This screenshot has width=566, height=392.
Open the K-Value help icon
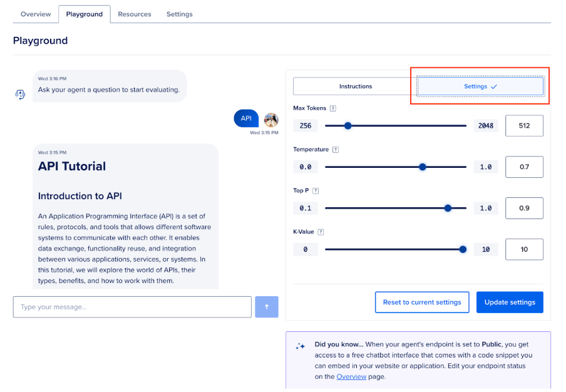(x=321, y=232)
